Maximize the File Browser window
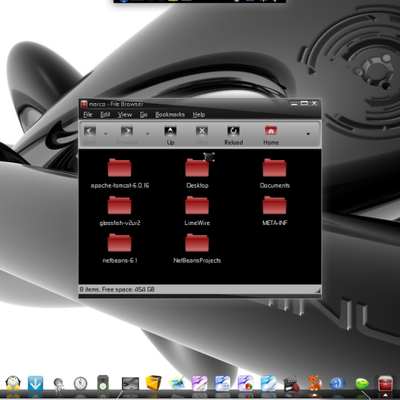 304,104
